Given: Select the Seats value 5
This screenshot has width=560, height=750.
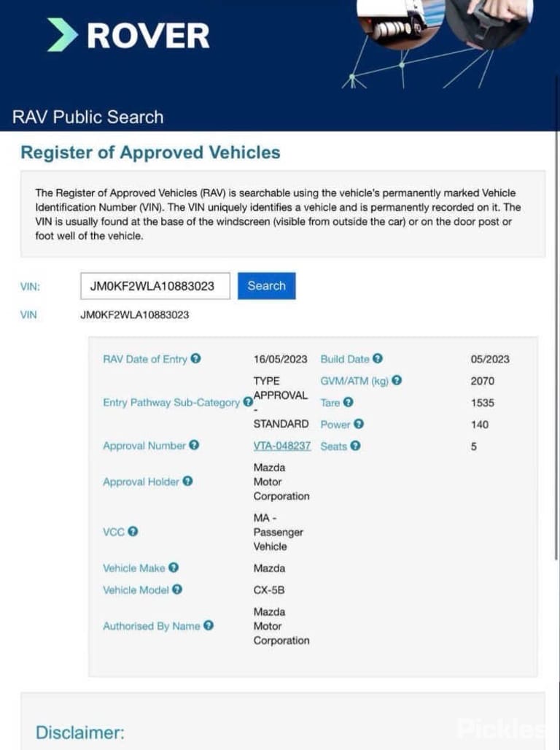Looking at the screenshot, I should pos(473,446).
